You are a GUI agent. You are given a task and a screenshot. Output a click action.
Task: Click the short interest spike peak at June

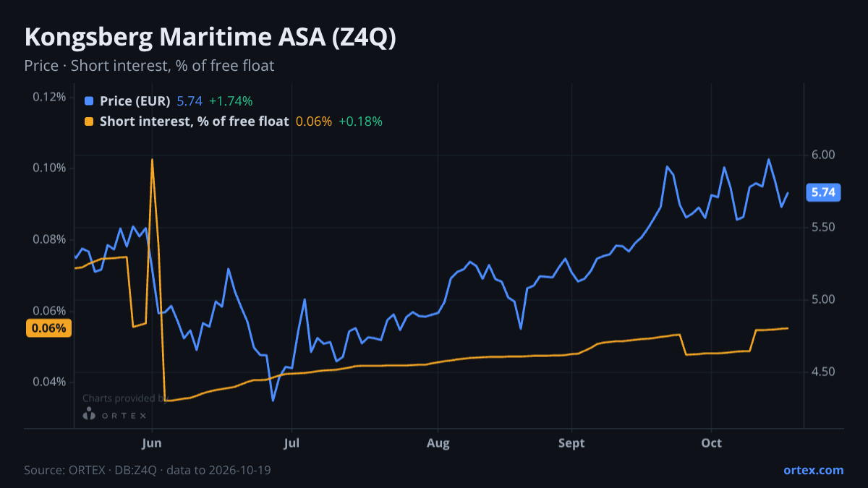[x=152, y=159]
